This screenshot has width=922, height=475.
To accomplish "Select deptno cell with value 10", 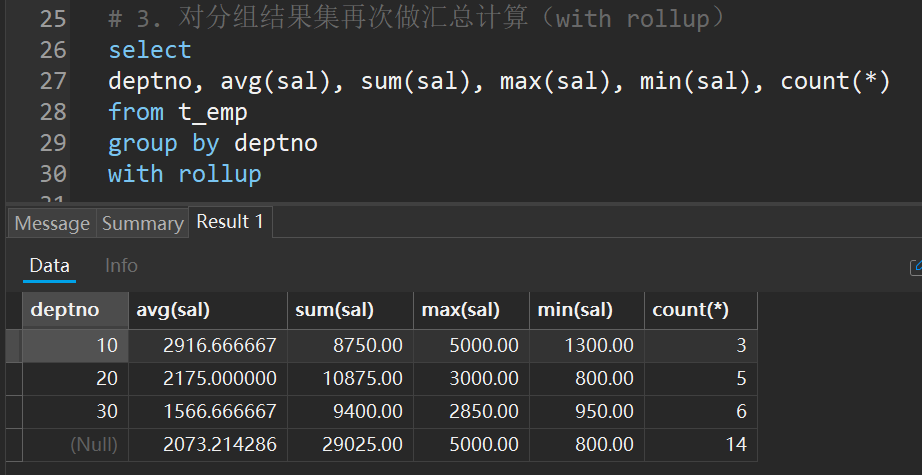I will tap(76, 345).
